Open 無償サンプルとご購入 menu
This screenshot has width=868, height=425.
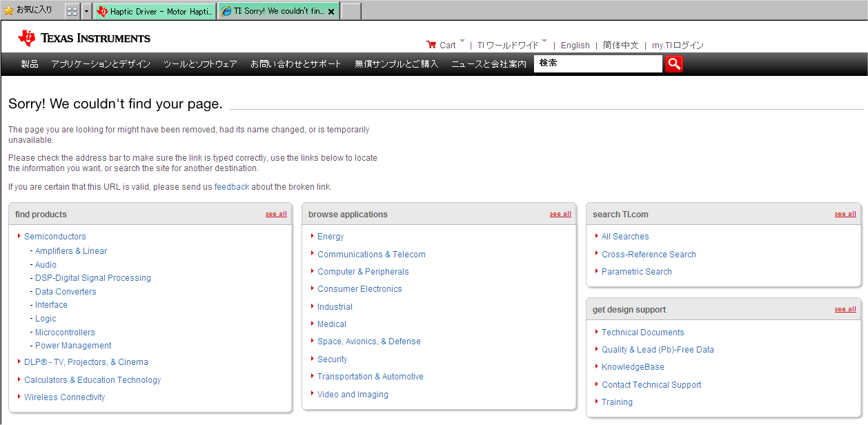397,63
